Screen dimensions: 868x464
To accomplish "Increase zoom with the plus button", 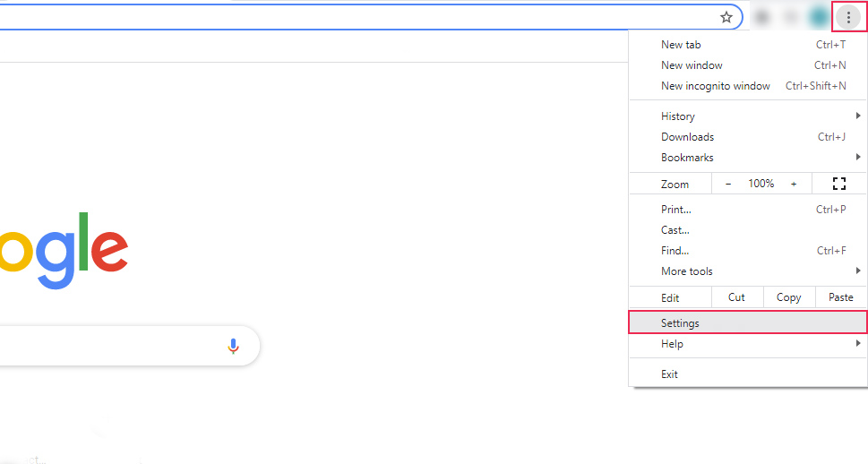I will click(x=794, y=184).
